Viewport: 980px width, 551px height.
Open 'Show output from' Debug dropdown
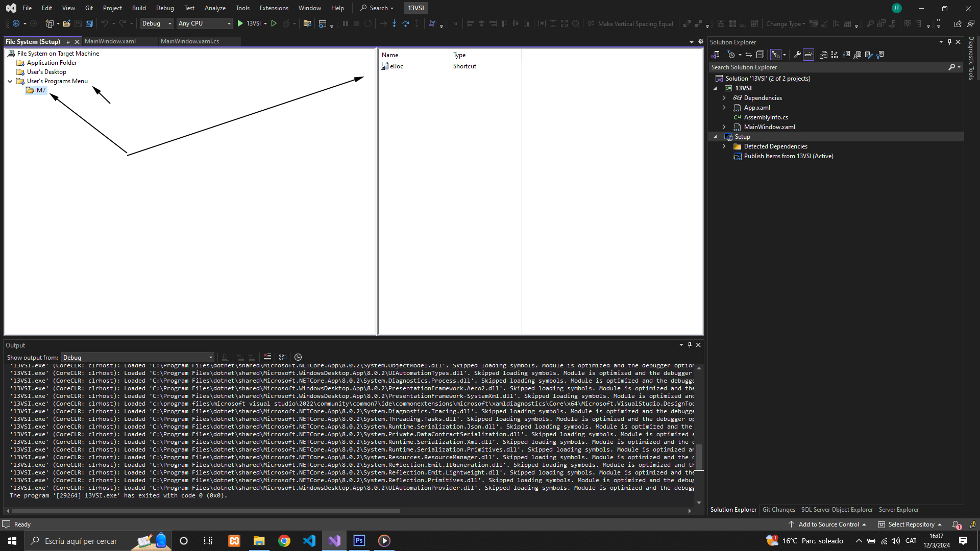(x=138, y=357)
